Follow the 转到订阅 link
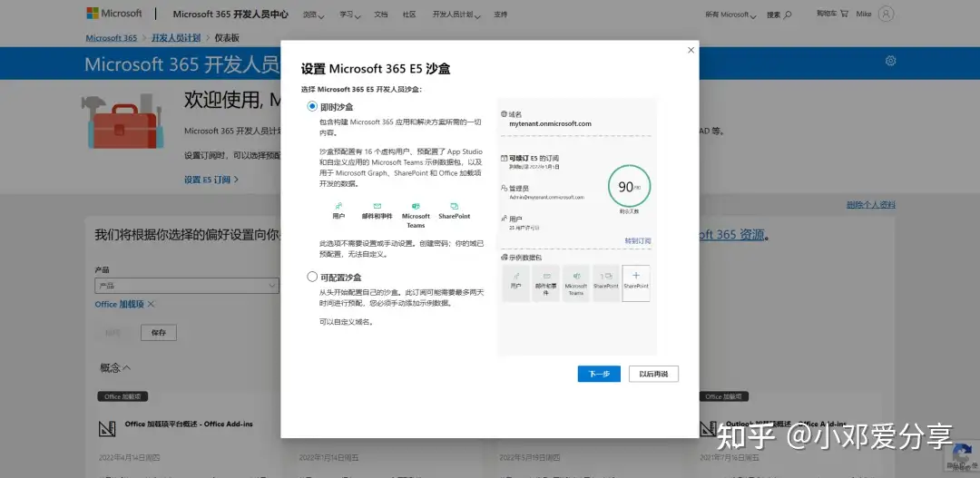 pos(638,240)
